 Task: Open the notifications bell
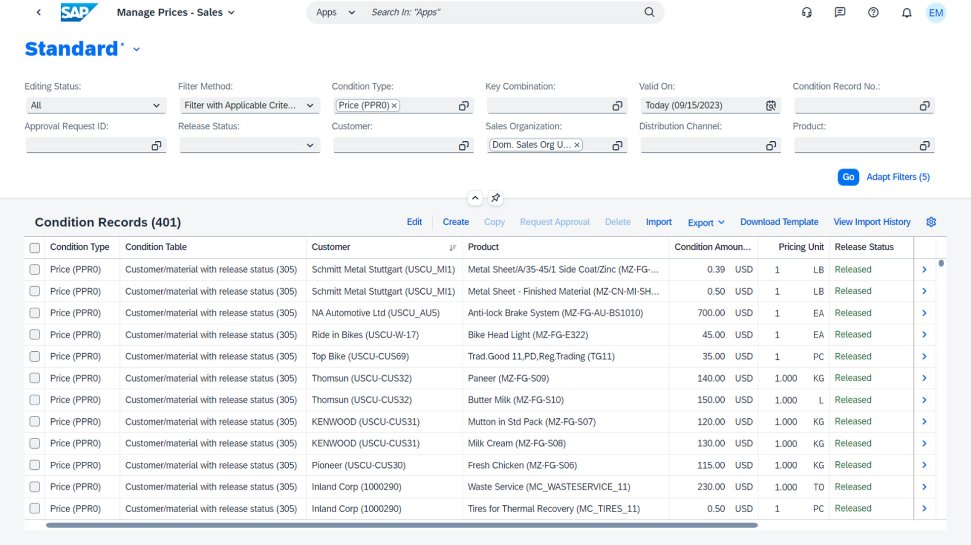(x=906, y=13)
